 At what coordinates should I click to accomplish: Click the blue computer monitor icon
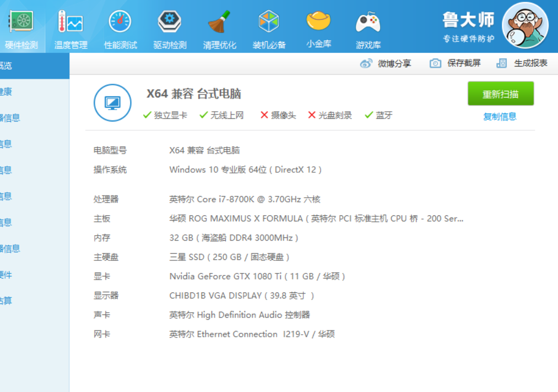pyautogui.click(x=112, y=102)
